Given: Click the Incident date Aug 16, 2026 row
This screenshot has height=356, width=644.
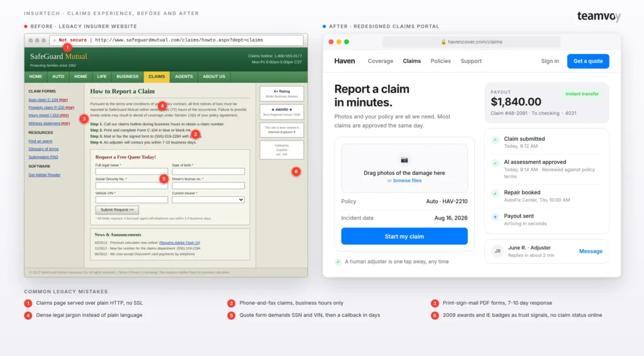Looking at the screenshot, I should [404, 218].
